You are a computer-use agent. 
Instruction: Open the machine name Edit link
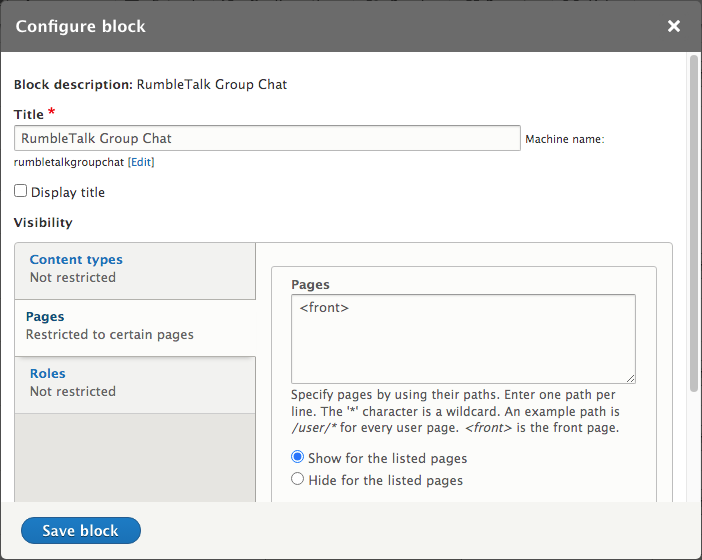[x=141, y=162]
